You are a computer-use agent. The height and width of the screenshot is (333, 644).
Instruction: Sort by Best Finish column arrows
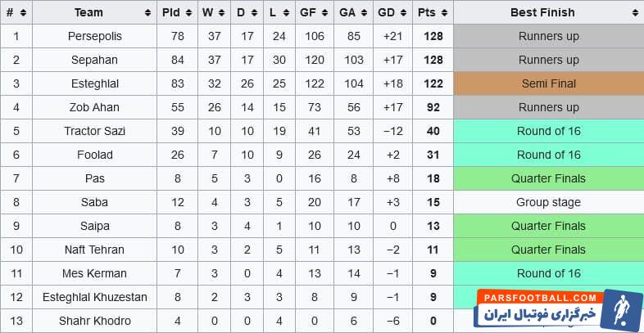click(x=636, y=12)
